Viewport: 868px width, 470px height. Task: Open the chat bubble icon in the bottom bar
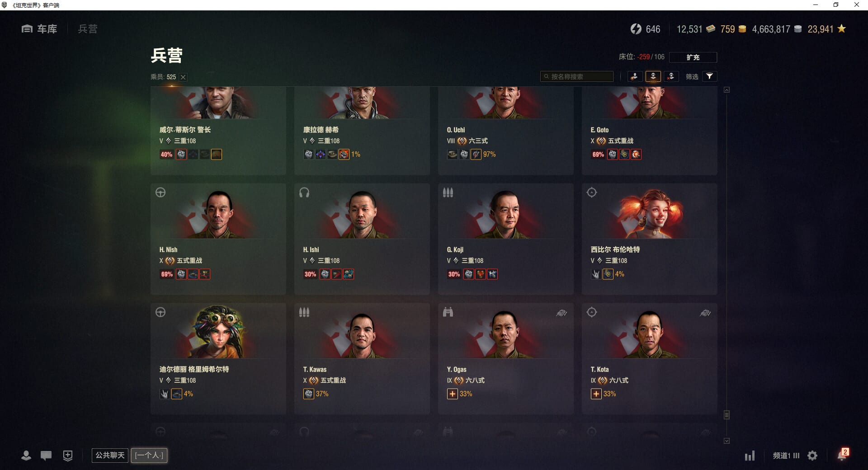pos(46,456)
